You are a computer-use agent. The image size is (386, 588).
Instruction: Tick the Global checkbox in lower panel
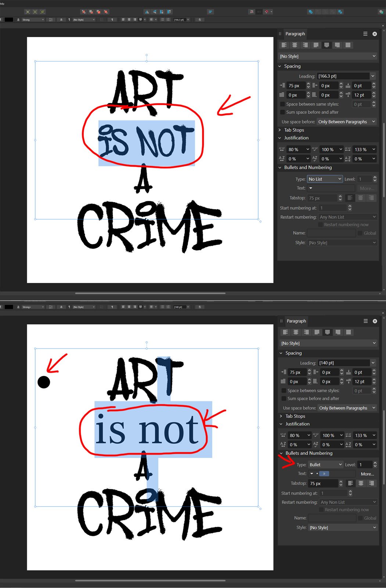(x=360, y=518)
